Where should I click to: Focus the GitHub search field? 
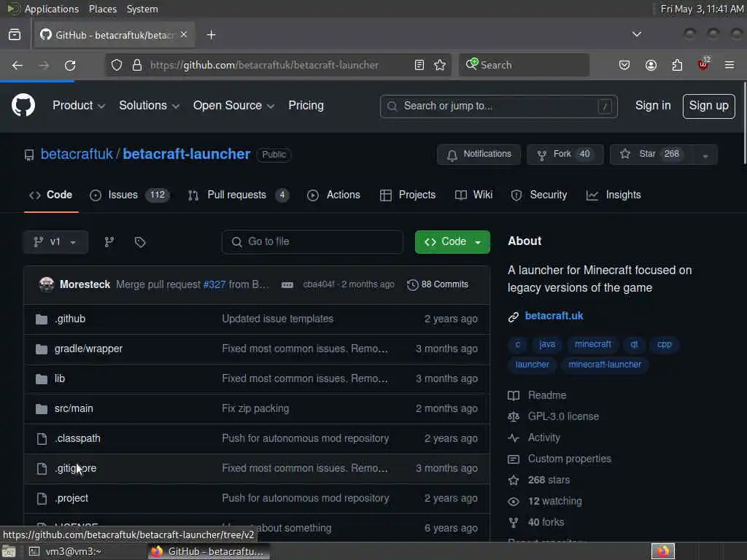tap(498, 106)
